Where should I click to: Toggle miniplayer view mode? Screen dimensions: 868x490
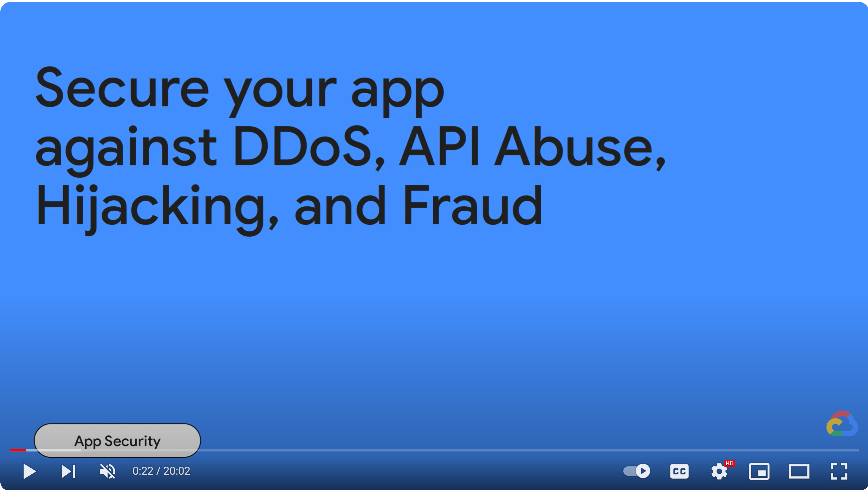click(760, 471)
